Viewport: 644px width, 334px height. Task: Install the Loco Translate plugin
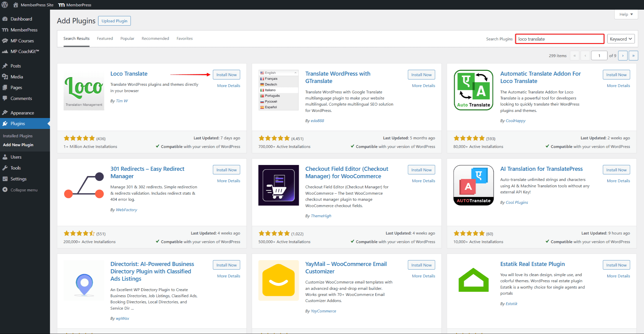click(x=226, y=75)
